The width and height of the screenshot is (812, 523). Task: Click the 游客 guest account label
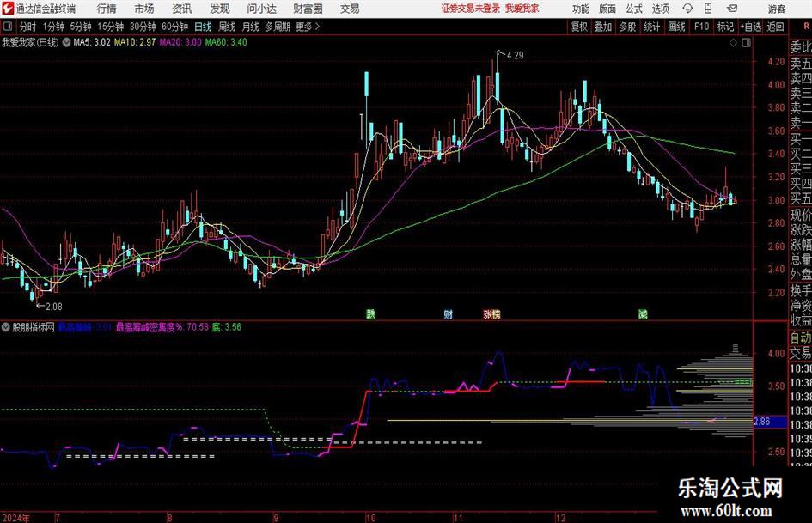pyautogui.click(x=777, y=9)
